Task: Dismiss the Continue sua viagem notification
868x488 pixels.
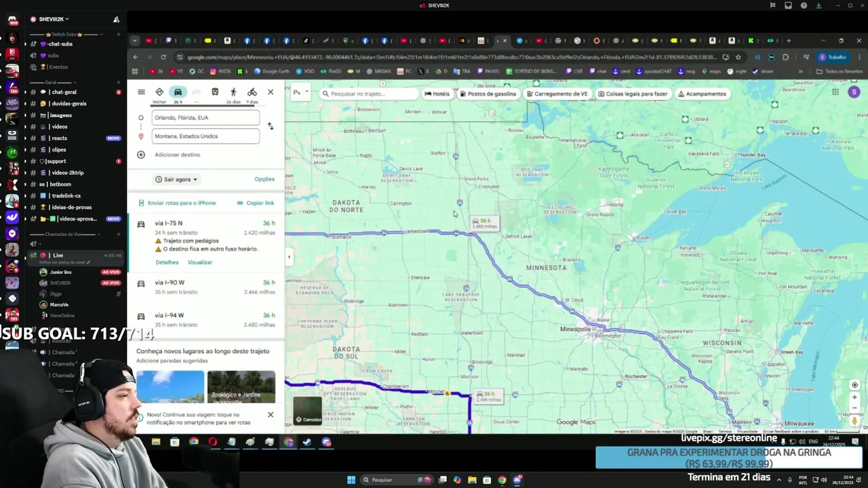Action: (271, 414)
